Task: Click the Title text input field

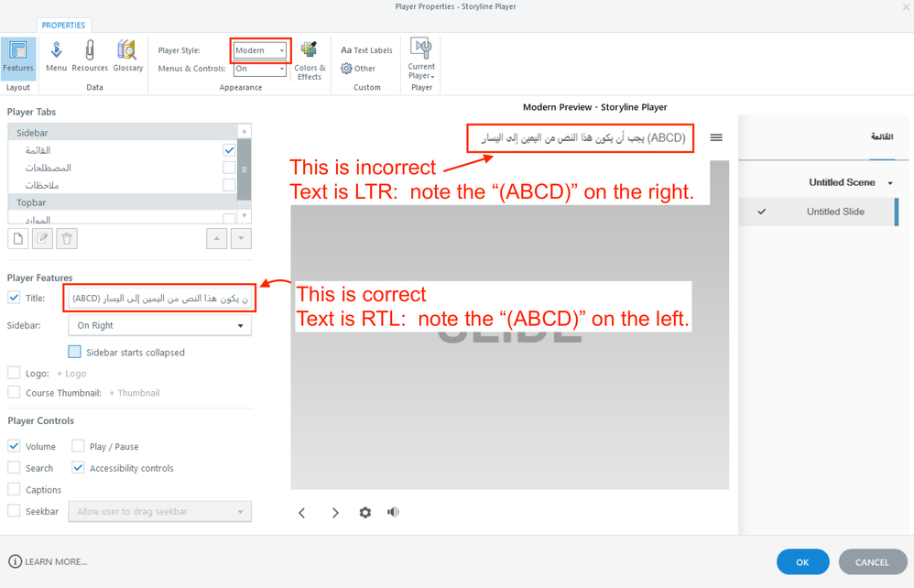Action: [159, 299]
